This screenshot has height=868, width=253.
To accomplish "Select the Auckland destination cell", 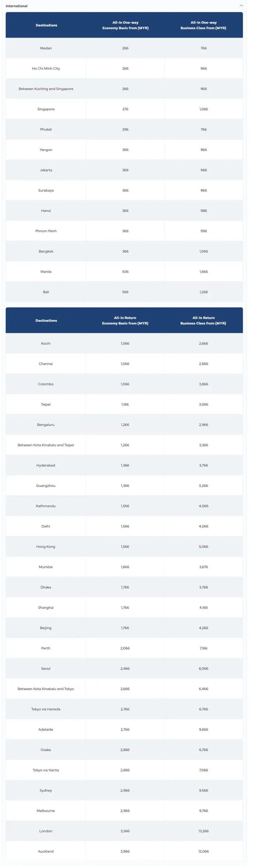I will point(46,851).
